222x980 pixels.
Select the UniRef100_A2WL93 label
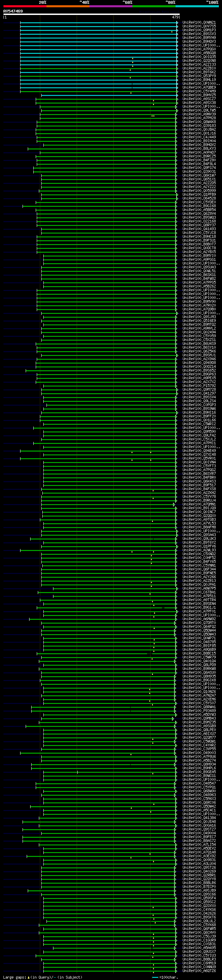pyautogui.click(x=199, y=550)
